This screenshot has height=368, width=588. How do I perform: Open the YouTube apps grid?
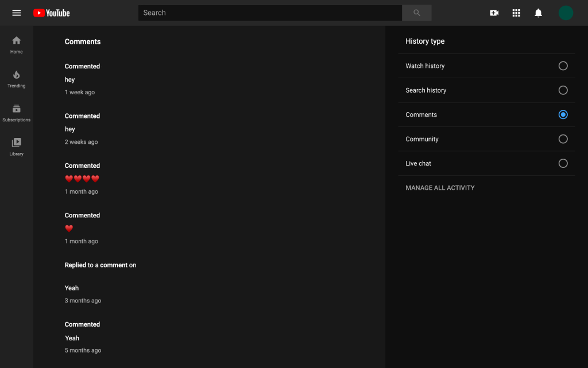tap(516, 13)
